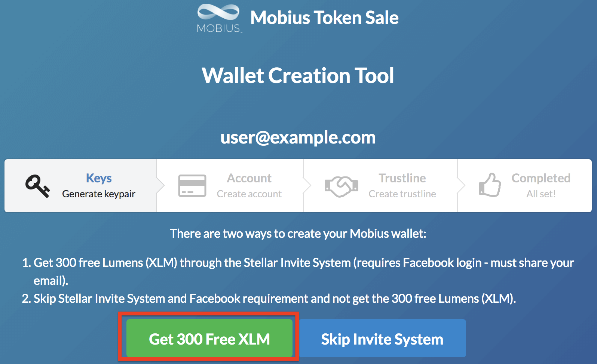Click the All set! subtitle
Image resolution: width=597 pixels, height=364 pixels.
coord(541,194)
